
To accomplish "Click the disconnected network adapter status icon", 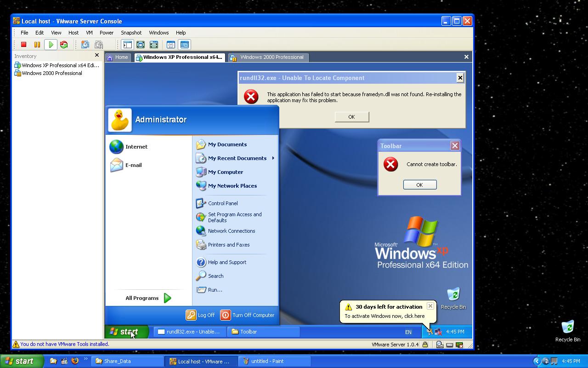I will point(459,345).
